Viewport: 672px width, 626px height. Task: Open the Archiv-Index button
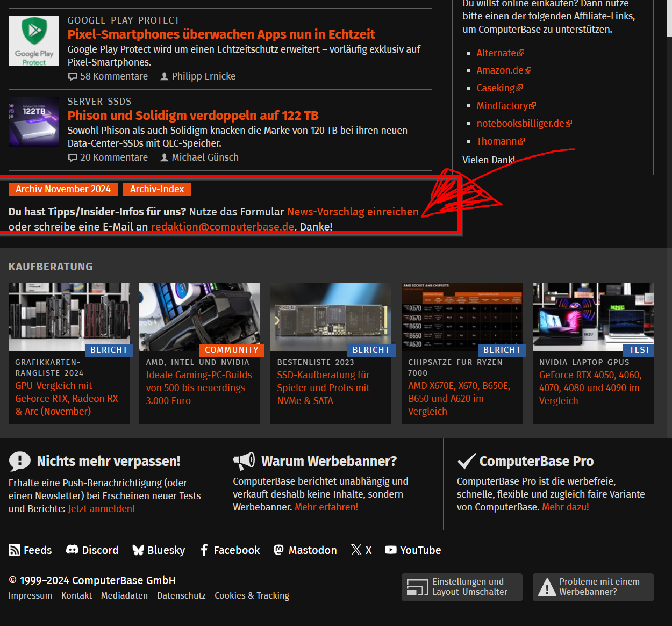pos(157,189)
